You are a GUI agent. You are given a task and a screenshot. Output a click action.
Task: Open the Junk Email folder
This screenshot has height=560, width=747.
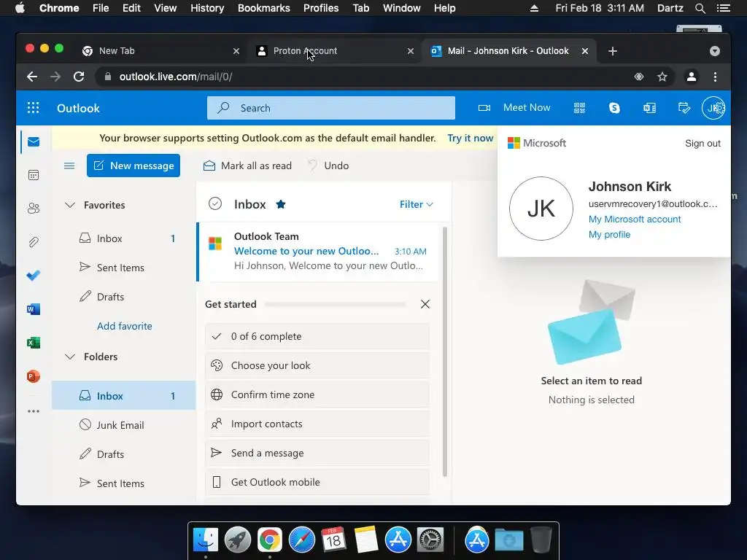124,425
